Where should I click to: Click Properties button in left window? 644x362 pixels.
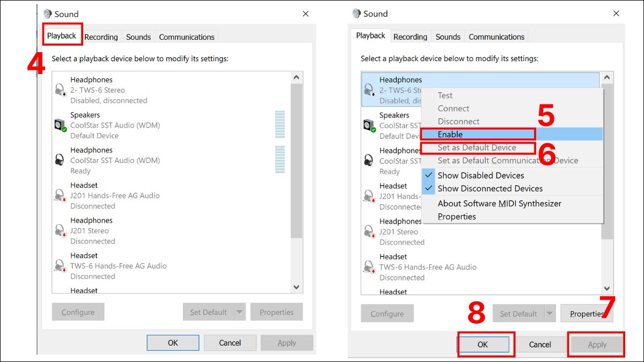coord(276,312)
